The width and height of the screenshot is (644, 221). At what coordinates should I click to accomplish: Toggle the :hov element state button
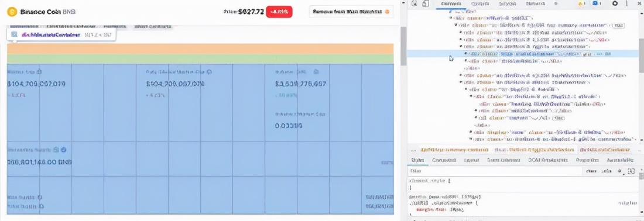(592, 171)
